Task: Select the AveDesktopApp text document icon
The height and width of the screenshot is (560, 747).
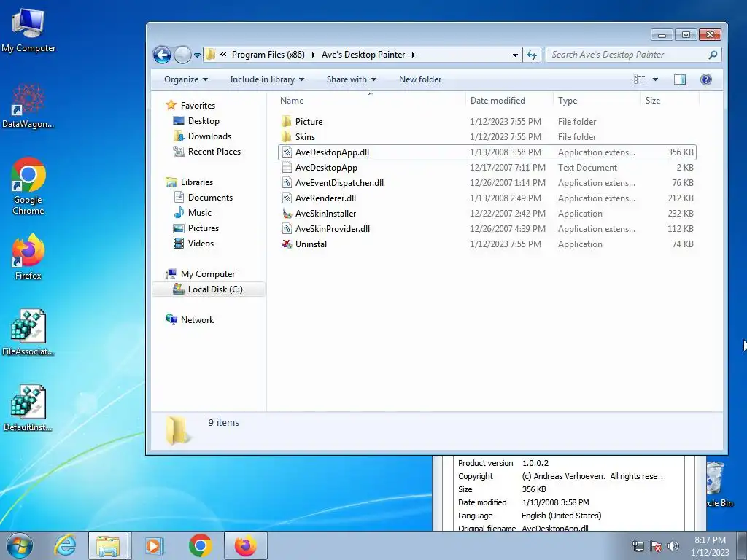Action: coord(286,168)
